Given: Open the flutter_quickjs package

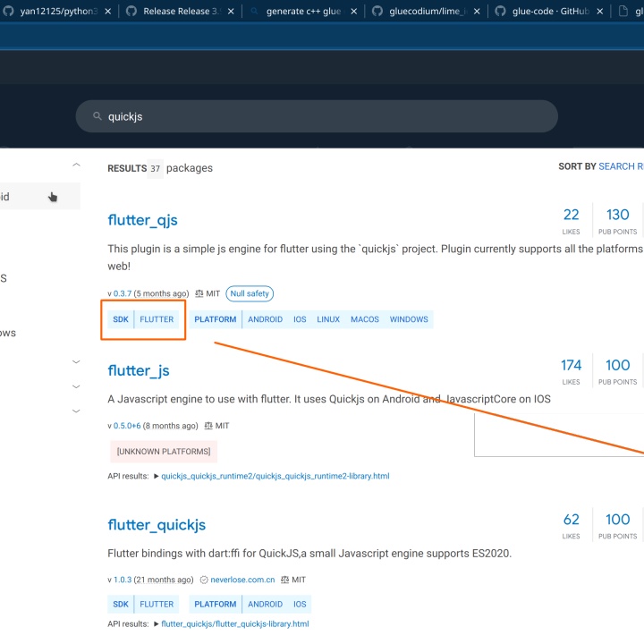Looking at the screenshot, I should (157, 525).
